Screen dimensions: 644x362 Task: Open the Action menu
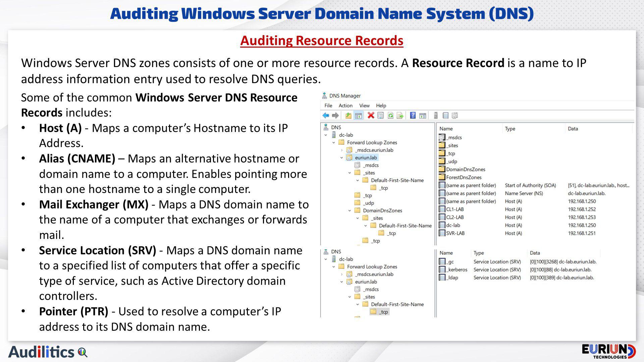click(x=345, y=106)
